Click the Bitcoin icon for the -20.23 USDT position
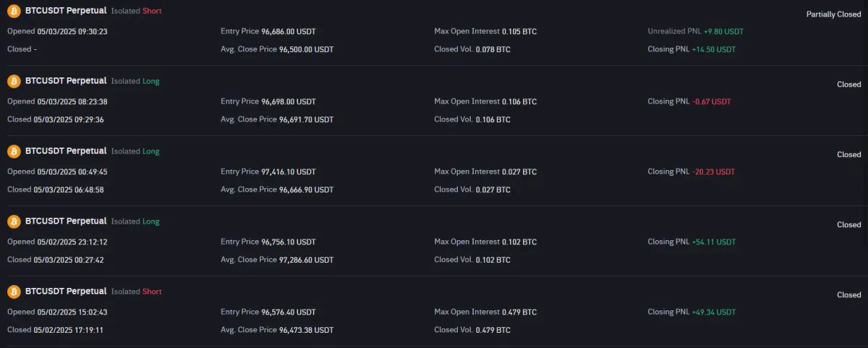The width and height of the screenshot is (868, 348). coord(14,151)
